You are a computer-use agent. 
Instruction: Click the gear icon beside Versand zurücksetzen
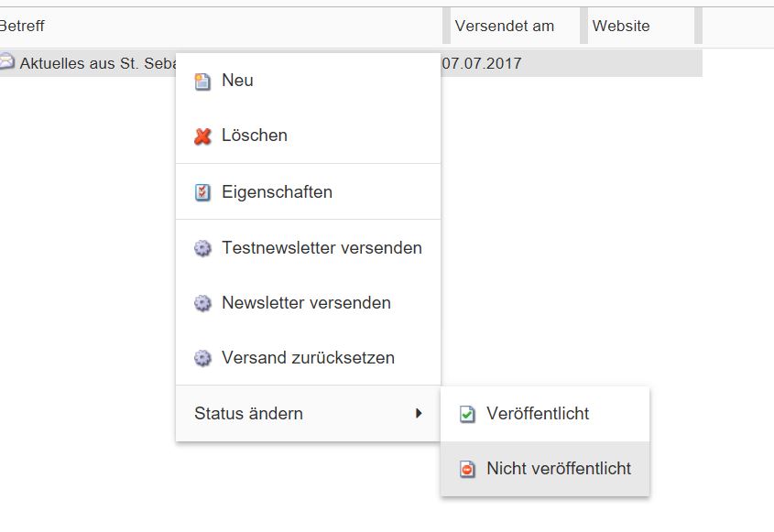pos(202,358)
